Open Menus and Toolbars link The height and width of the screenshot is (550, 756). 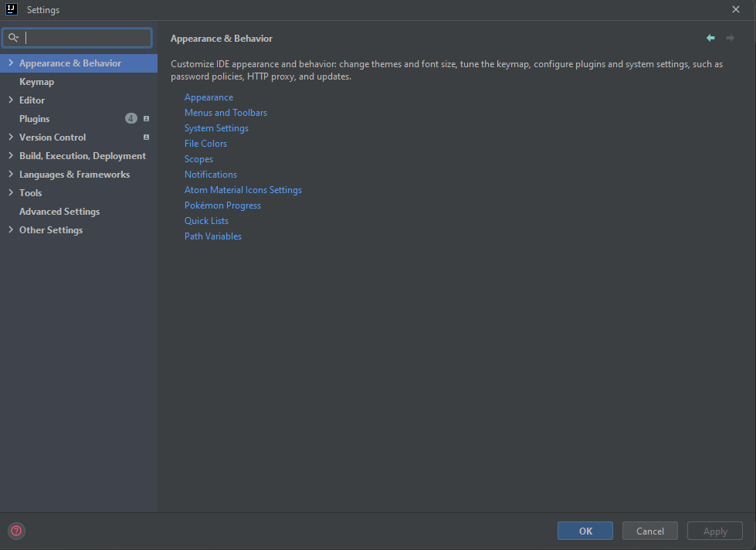pyautogui.click(x=225, y=113)
